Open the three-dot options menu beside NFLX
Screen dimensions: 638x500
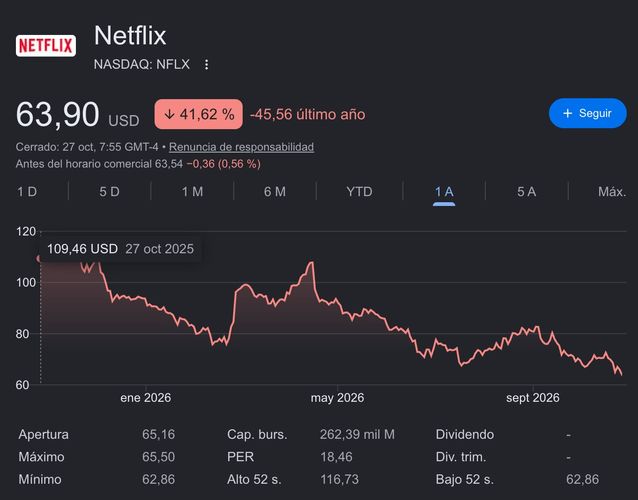click(207, 64)
